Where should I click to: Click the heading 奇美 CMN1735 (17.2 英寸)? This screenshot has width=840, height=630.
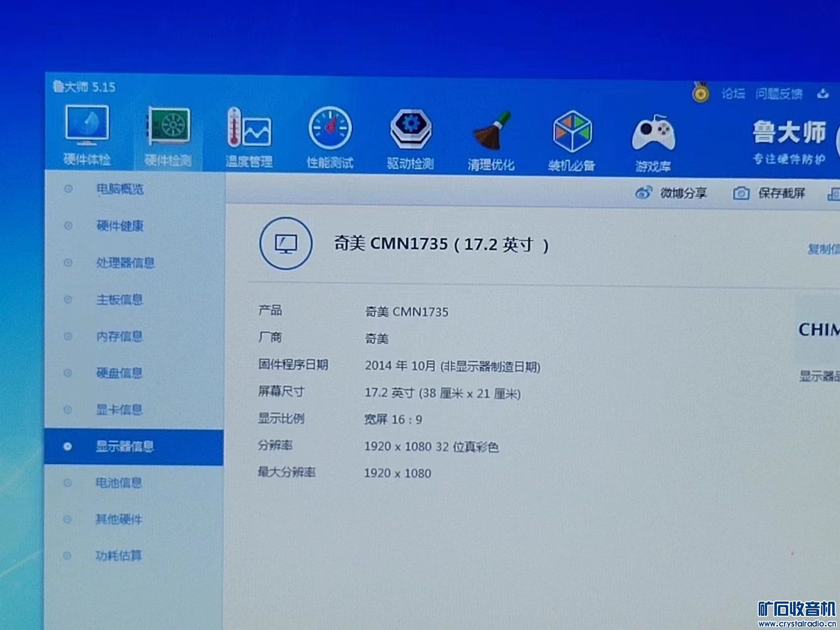point(441,244)
